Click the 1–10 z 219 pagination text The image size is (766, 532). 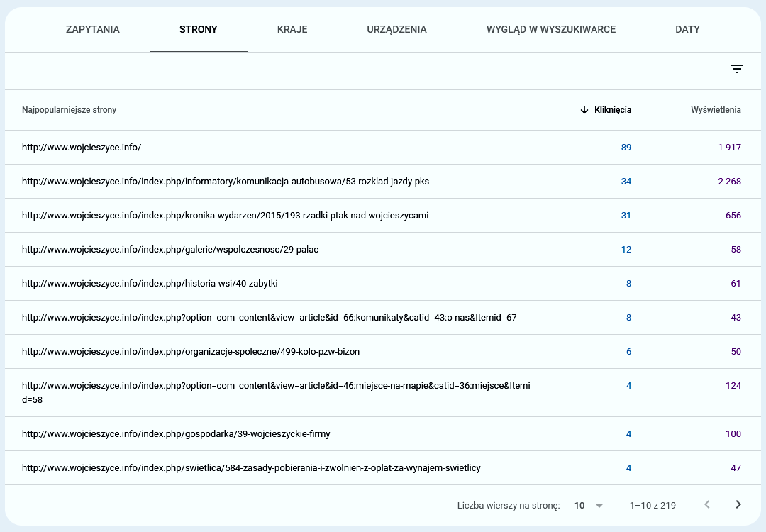click(x=653, y=506)
